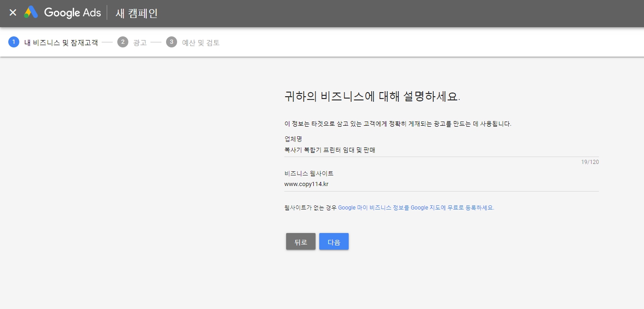Click the Google Ads triangle logo icon
Image resolution: width=644 pixels, height=309 pixels.
pyautogui.click(x=31, y=13)
